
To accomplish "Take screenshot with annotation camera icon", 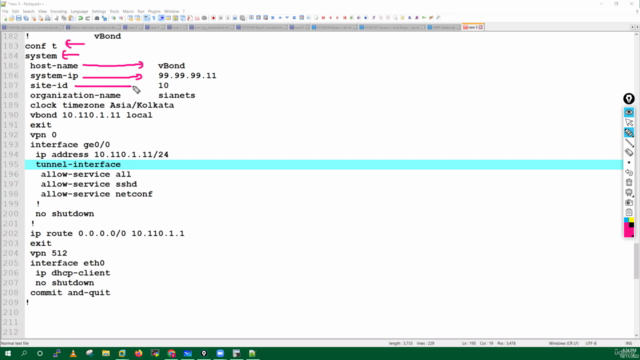I will click(x=629, y=202).
